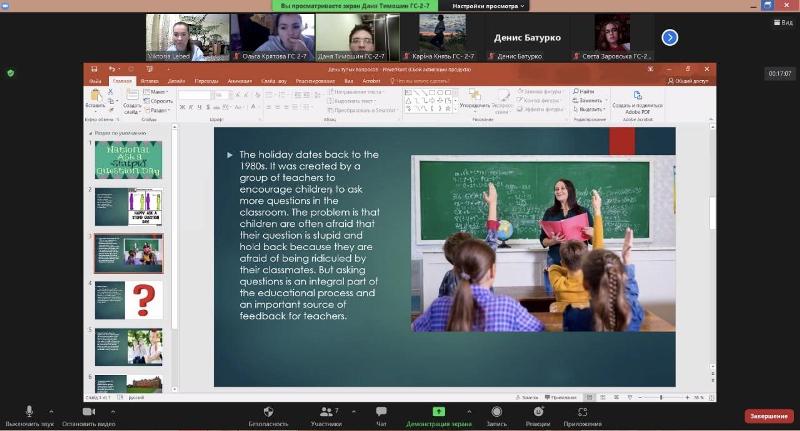Click Create and Share Adobe PDF
Viewport: 800px width, 431px height.
638,102
